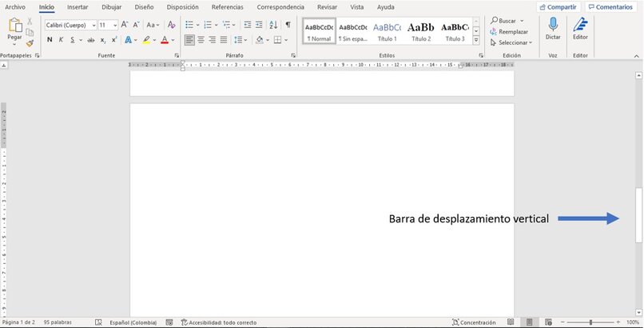Apply red font color A
This screenshot has width=644, height=328.
[165, 40]
